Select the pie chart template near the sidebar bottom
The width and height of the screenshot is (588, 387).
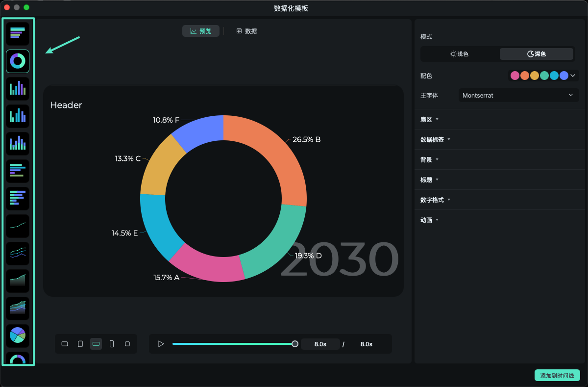(x=17, y=335)
